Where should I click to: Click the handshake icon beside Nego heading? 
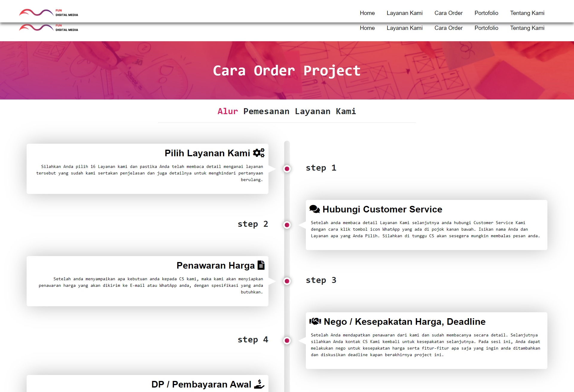[x=315, y=321]
